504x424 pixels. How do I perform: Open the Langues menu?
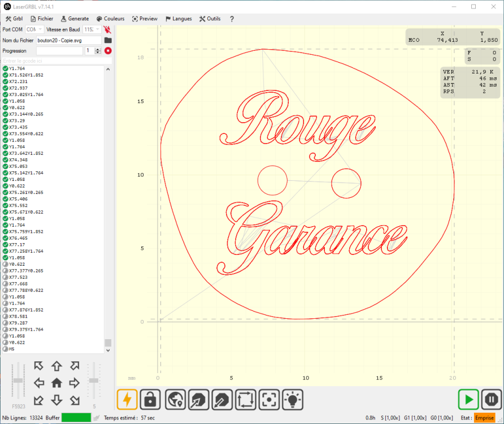[179, 19]
